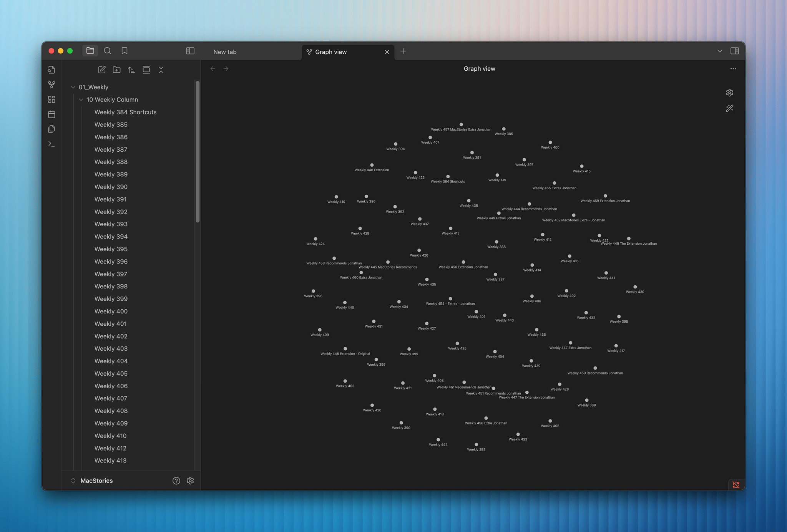Collapse all folders icon
Image resolution: width=787 pixels, height=532 pixels.
click(x=161, y=70)
